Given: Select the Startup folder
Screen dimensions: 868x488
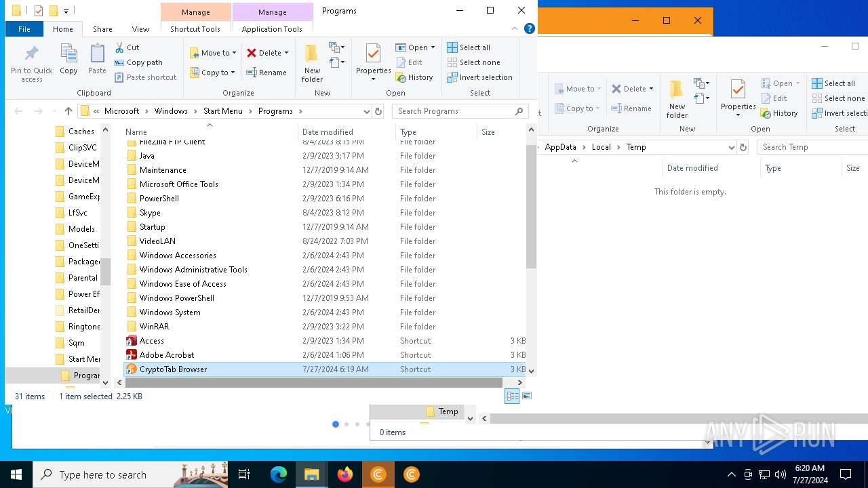Looking at the screenshot, I should [x=324, y=227].
